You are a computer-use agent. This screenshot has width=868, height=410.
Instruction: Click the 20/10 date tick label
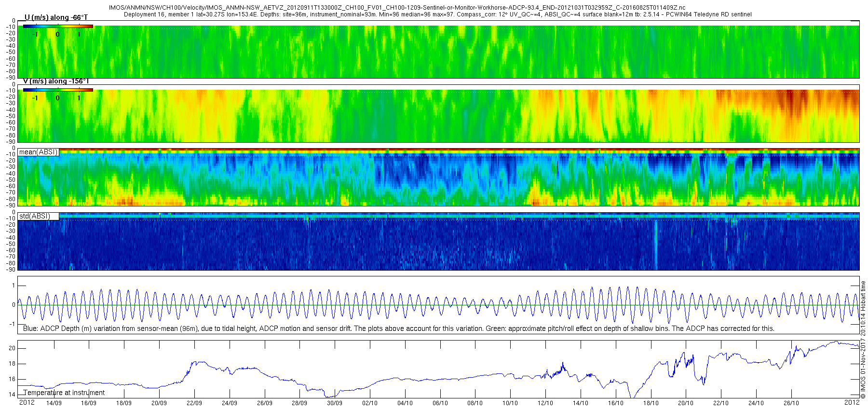tap(686, 403)
